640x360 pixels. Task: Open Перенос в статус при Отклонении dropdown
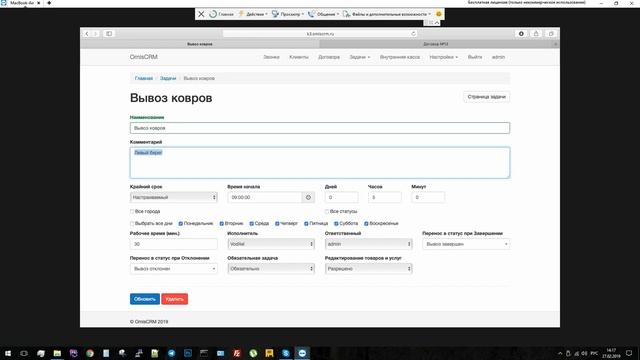click(173, 269)
